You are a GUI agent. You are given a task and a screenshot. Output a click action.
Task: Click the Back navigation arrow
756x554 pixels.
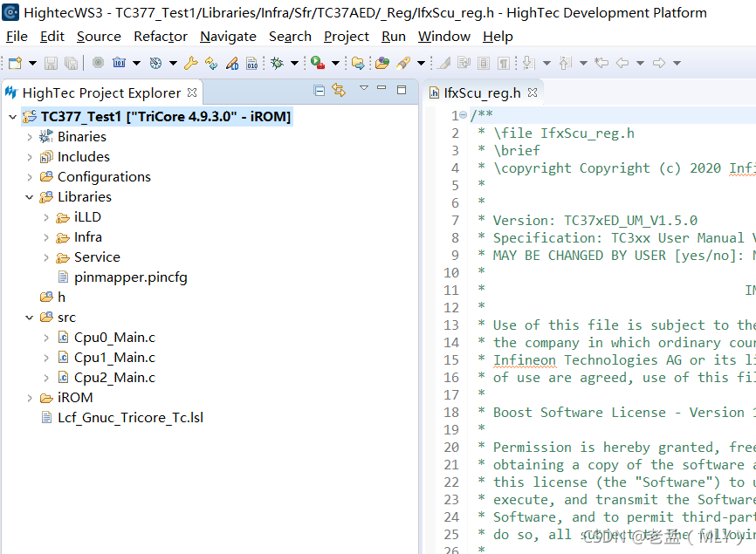(x=622, y=63)
